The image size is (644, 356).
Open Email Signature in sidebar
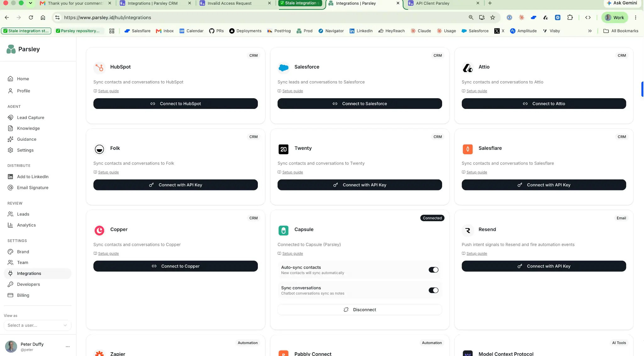(x=37, y=188)
